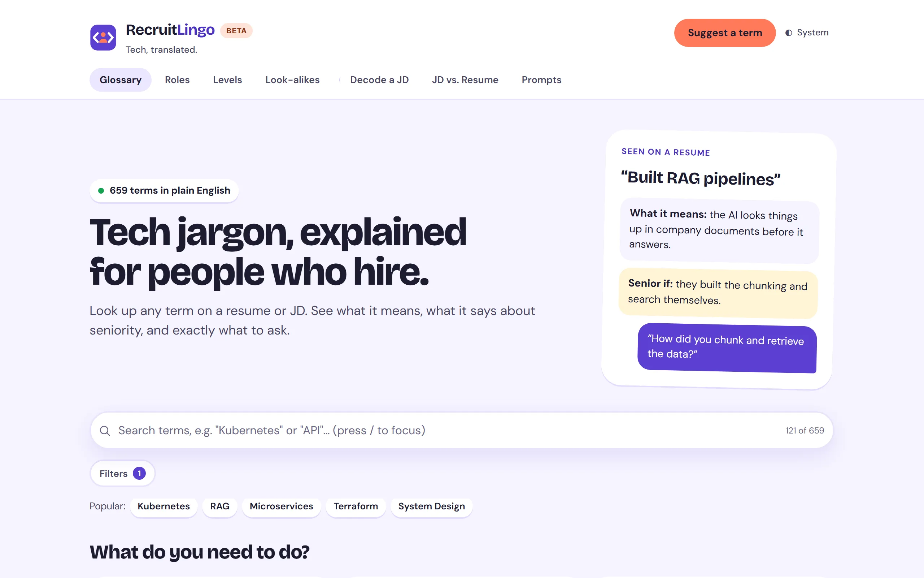Toggle the System theme switcher
Screen dimensions: 924x578
coord(807,33)
